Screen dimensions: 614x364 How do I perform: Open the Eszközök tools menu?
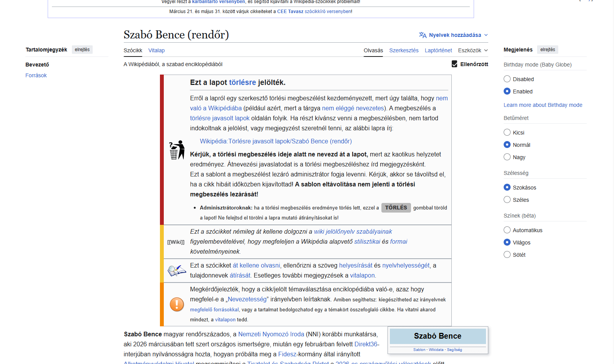(x=473, y=50)
